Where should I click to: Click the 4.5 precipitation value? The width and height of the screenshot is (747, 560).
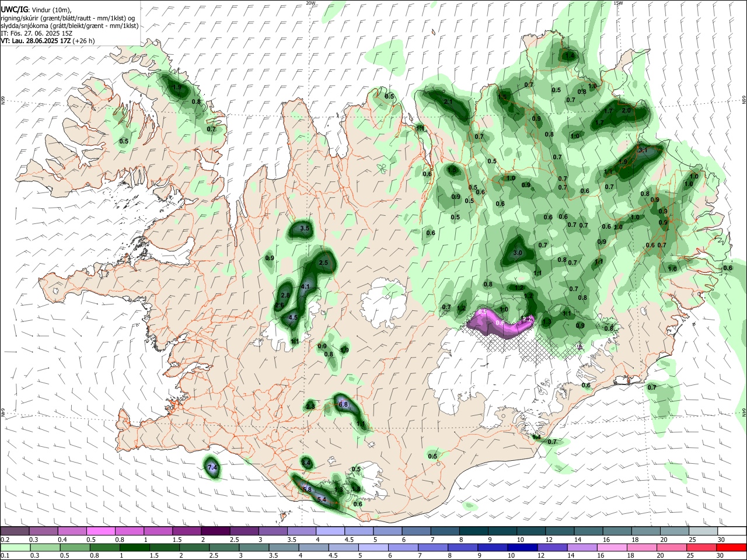pos(294,317)
